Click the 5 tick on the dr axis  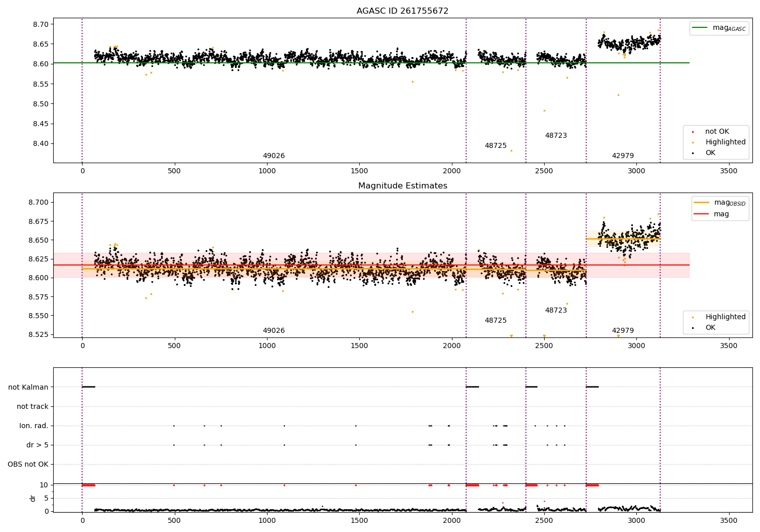[47, 498]
